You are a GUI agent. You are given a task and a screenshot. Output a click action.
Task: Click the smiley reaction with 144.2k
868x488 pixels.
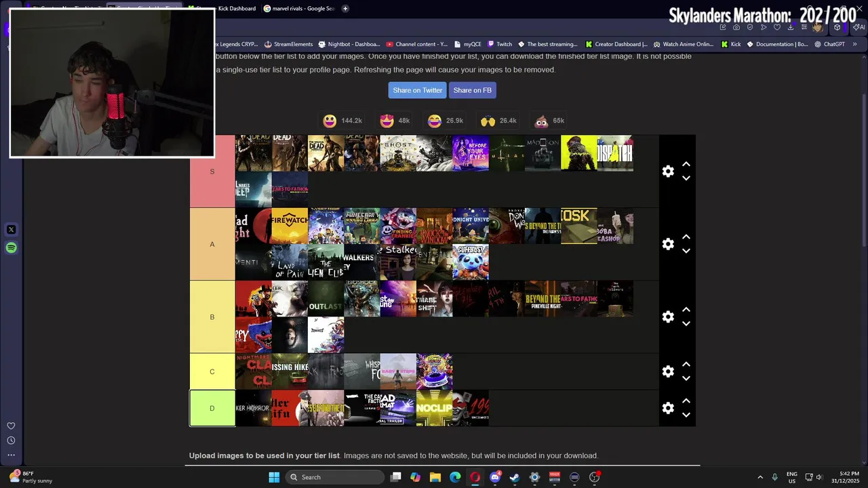point(342,121)
